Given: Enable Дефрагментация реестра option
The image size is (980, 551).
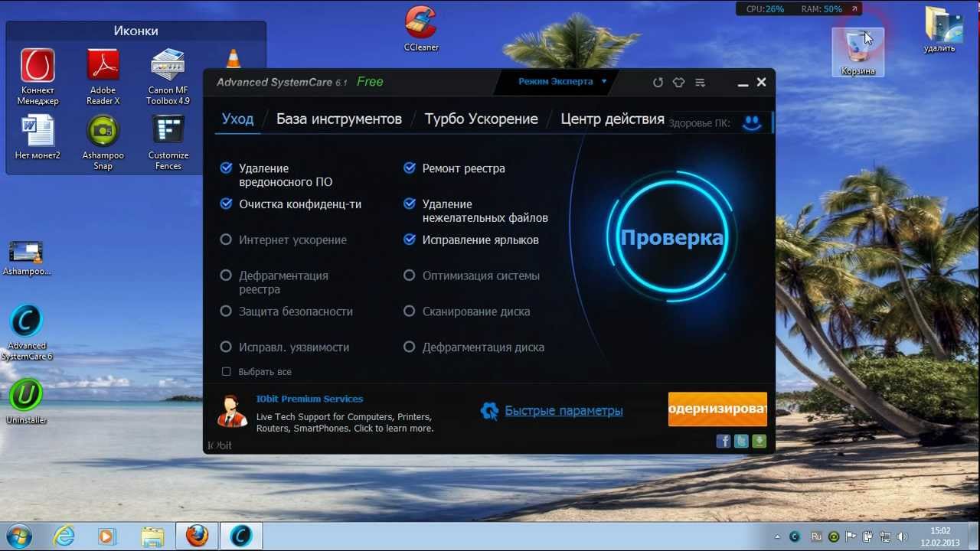Looking at the screenshot, I should pos(226,275).
